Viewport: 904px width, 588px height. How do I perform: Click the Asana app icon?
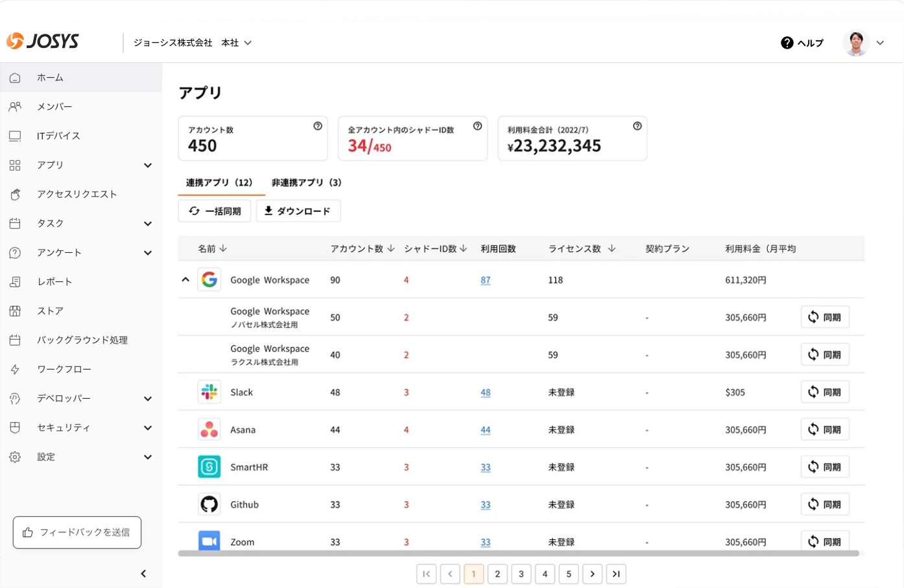tap(209, 429)
